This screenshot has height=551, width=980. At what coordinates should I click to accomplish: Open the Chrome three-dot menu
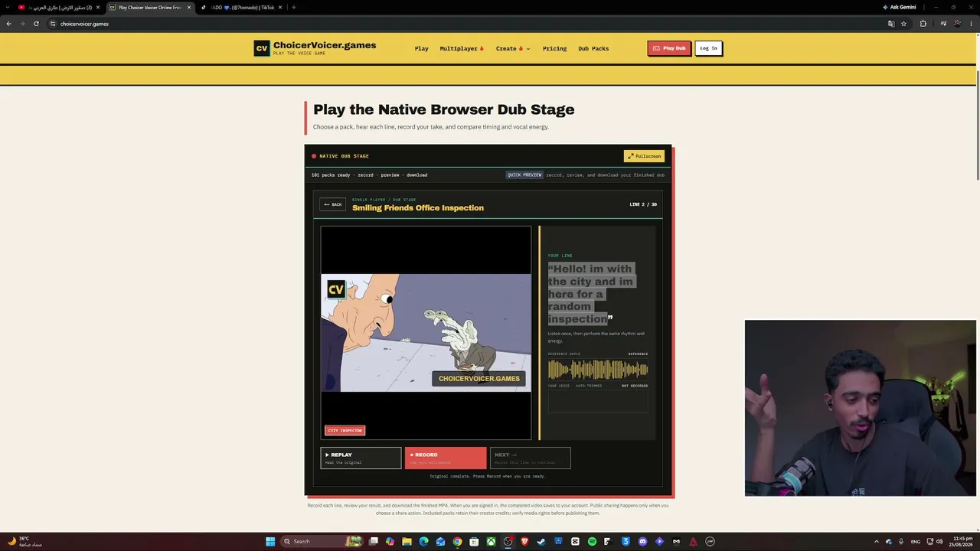[x=972, y=24]
